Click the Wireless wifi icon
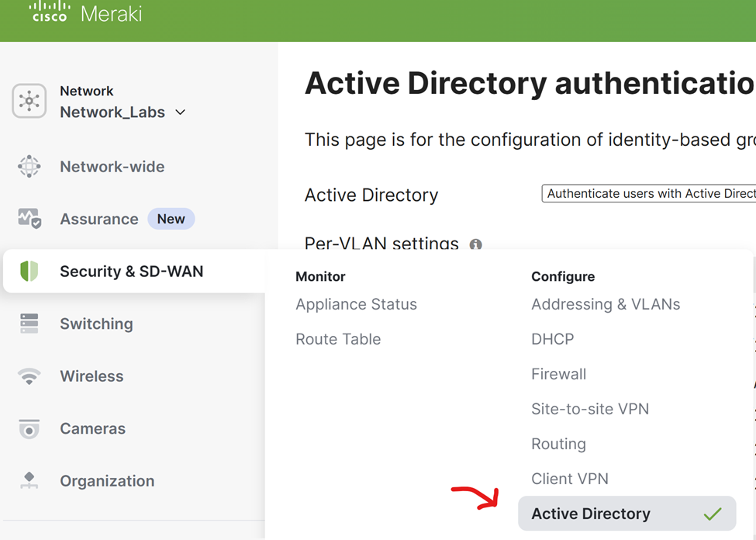 (x=29, y=376)
